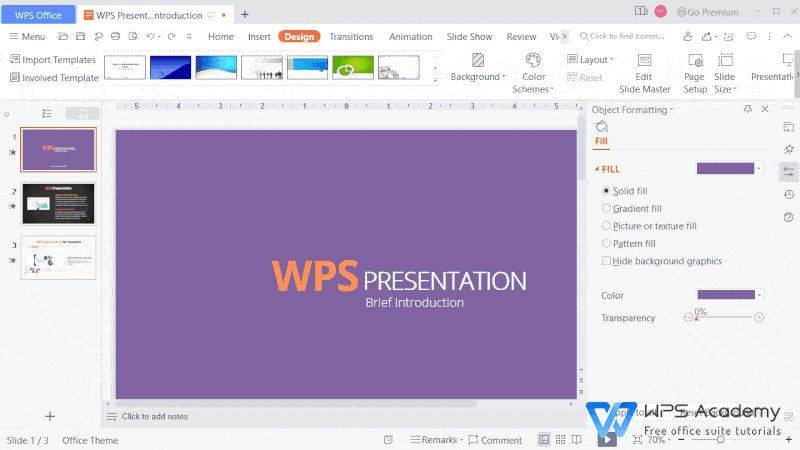The height and width of the screenshot is (450, 800).
Task: Select the Gradient fill radio button
Action: coord(606,208)
